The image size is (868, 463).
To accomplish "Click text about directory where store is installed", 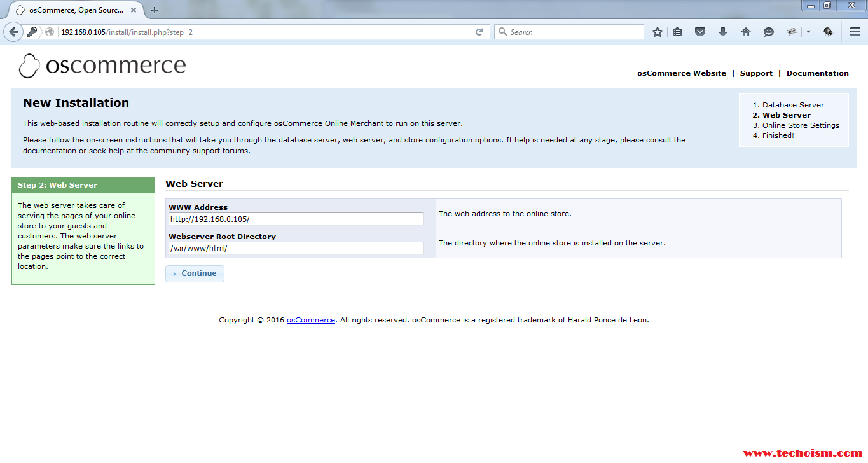I will coord(552,243).
